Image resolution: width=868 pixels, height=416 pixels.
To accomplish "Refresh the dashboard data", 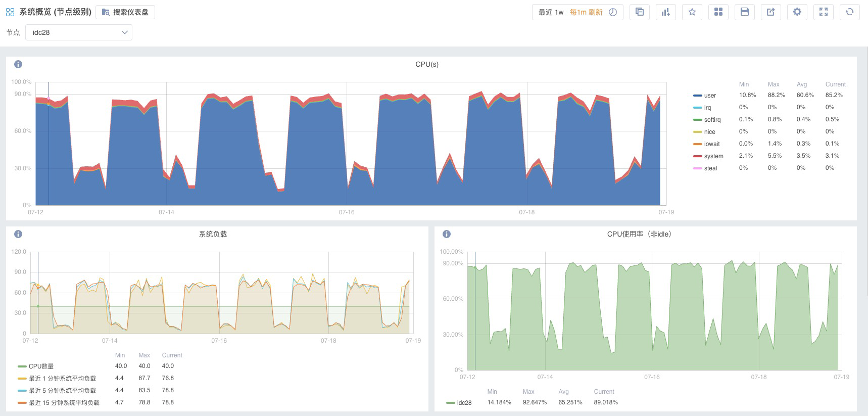I will click(x=850, y=12).
